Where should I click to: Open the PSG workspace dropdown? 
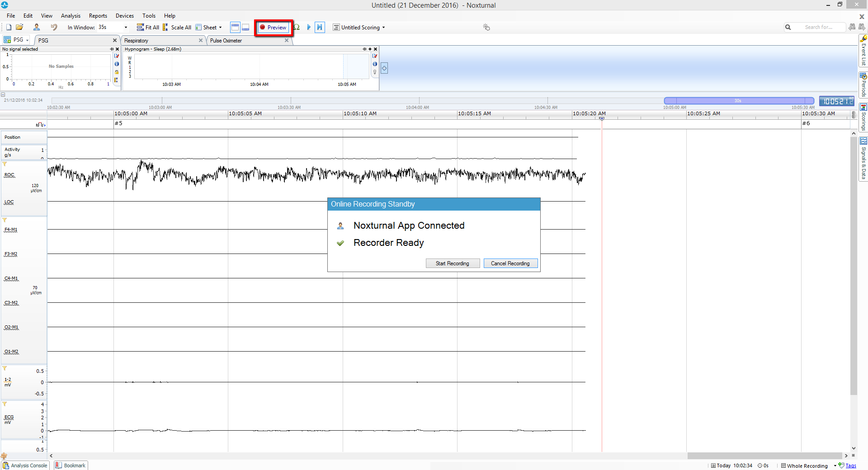coord(16,40)
